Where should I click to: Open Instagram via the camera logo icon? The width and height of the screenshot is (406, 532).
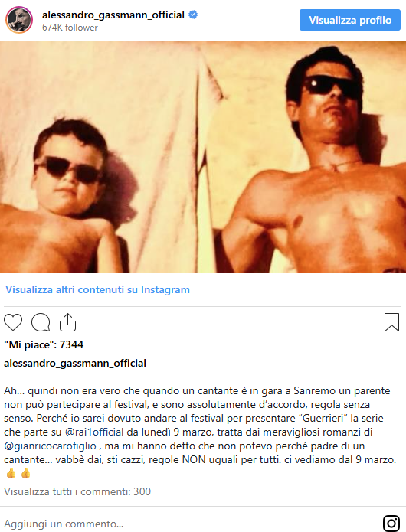pyautogui.click(x=391, y=523)
